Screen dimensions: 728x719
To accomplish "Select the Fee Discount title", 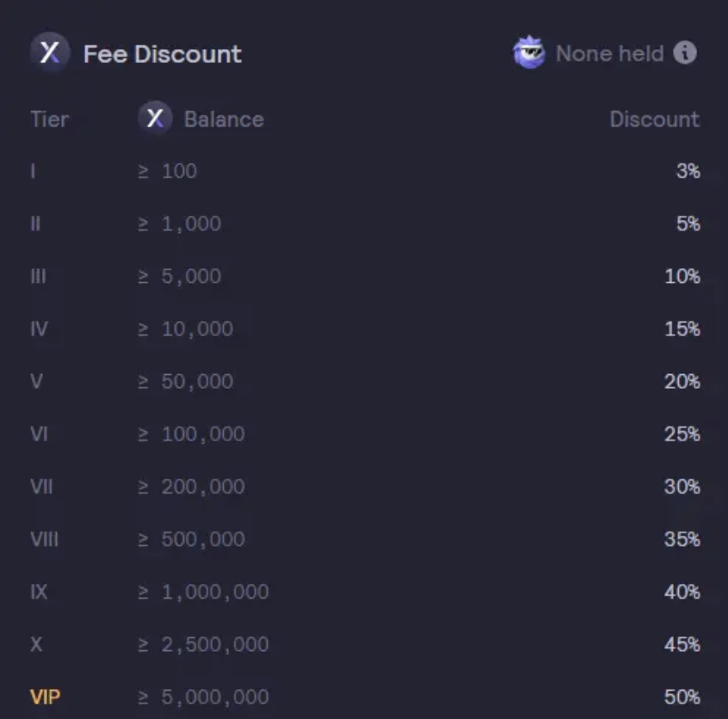I will 162,54.
